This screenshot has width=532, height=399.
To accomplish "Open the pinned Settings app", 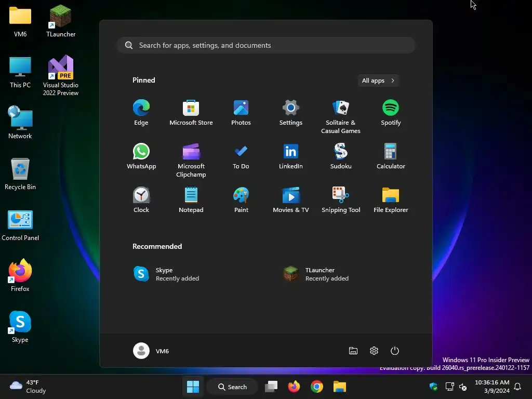I will (x=291, y=113).
